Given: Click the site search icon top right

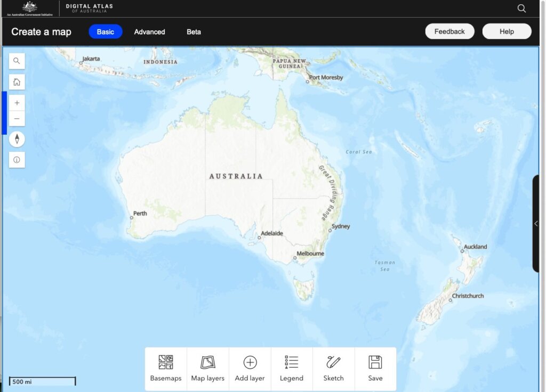Looking at the screenshot, I should point(521,9).
